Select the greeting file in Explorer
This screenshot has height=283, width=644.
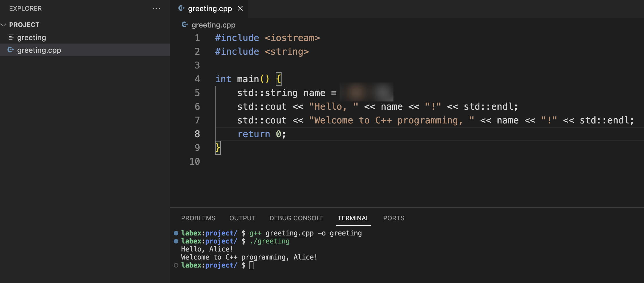click(31, 37)
